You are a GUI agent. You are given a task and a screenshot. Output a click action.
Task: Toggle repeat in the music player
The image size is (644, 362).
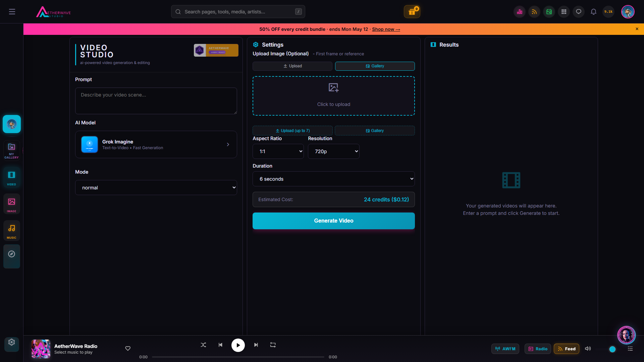pos(273,345)
